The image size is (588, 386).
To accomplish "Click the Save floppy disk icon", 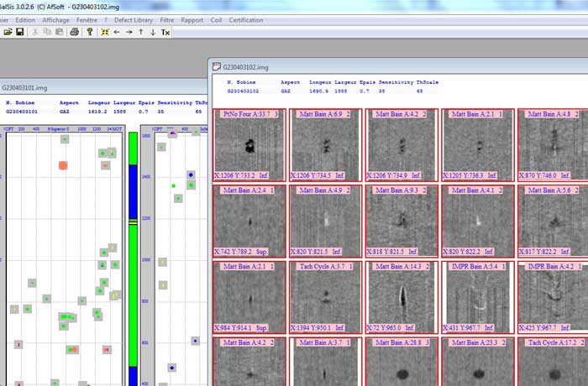I will coord(20,32).
